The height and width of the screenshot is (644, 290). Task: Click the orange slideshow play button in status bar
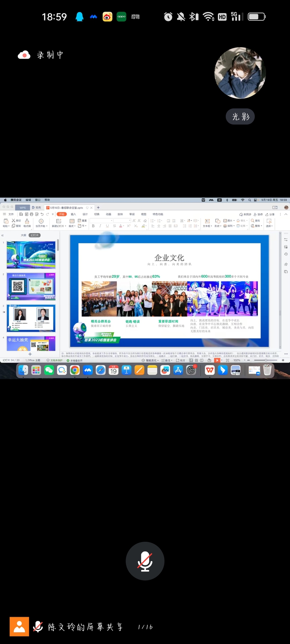coord(217,360)
